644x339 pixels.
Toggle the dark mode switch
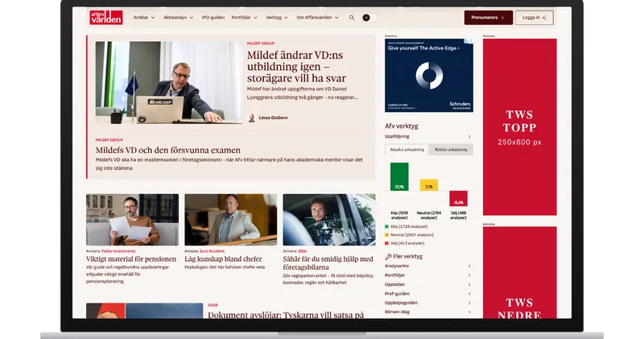(369, 18)
